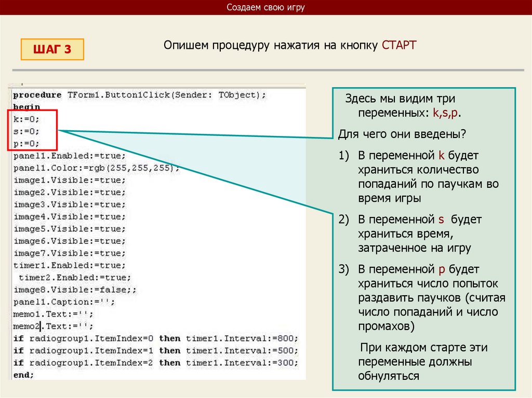Click the red word СТАРТ in heading
Viewport: 532px width, 398px height.
399,45
